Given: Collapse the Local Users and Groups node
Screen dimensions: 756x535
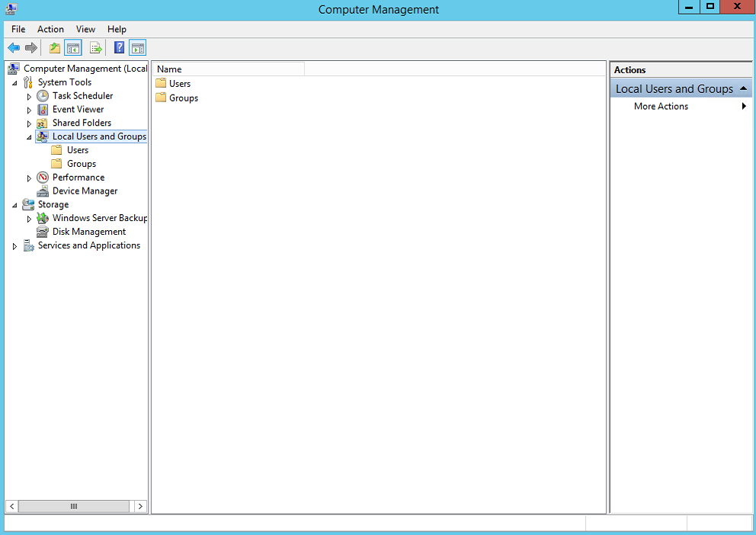Looking at the screenshot, I should 30,137.
